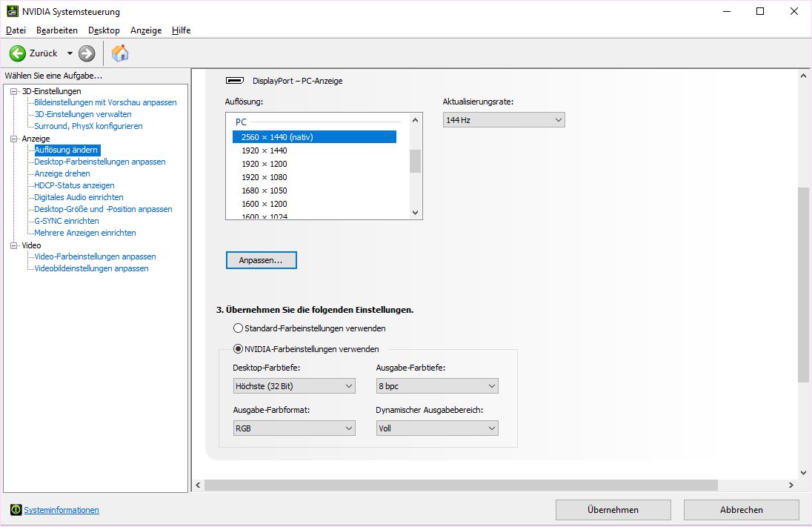Screen dimensions: 812x527
Task: Open Desktop-Farbeinstellungen anpassen
Action: 100,162
